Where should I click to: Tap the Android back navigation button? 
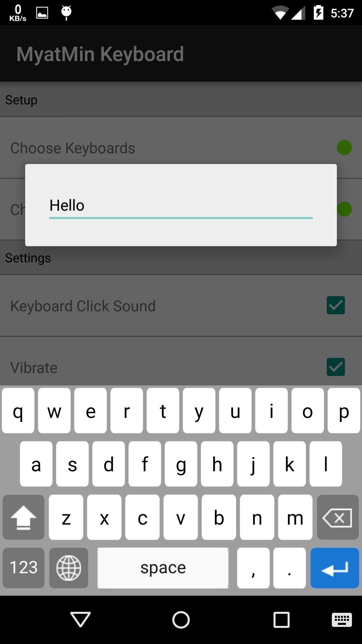(x=80, y=619)
